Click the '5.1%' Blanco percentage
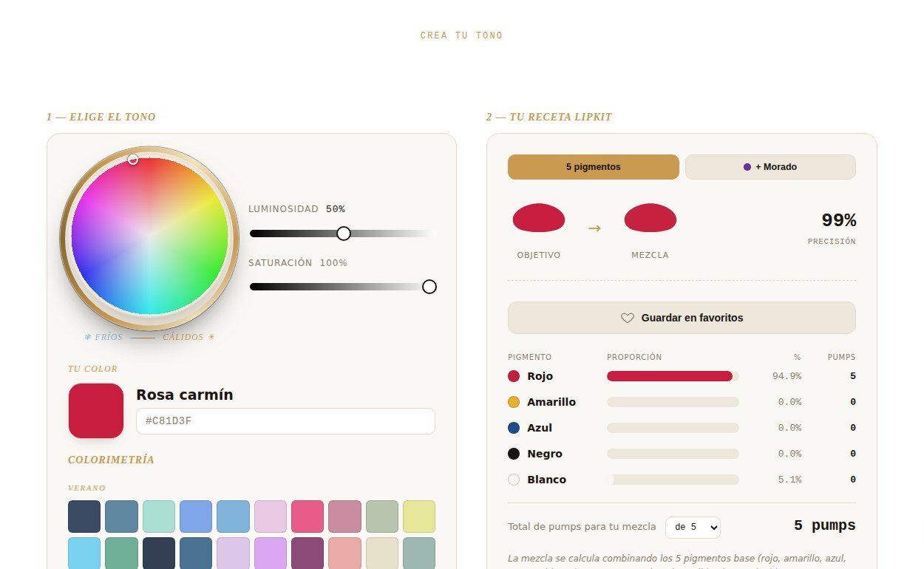Viewport: 924px width, 569px height. click(789, 480)
